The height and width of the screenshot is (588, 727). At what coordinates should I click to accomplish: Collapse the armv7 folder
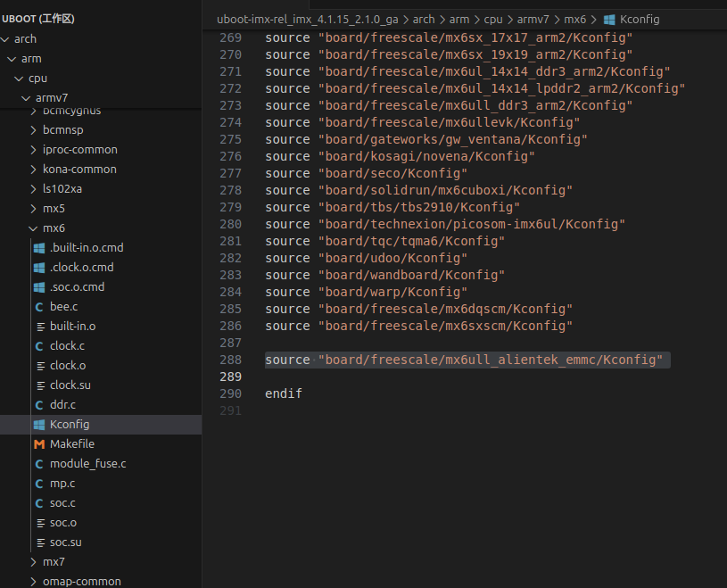pyautogui.click(x=26, y=98)
